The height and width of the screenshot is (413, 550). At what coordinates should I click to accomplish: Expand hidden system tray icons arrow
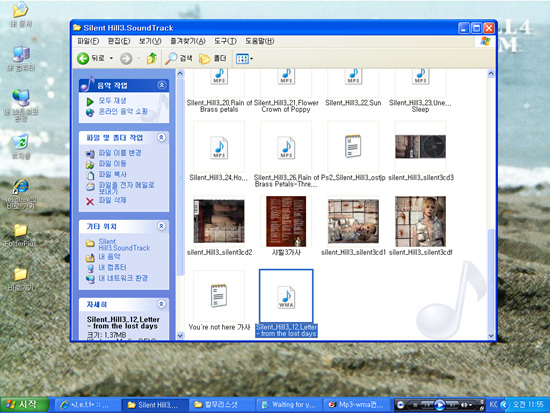click(505, 405)
